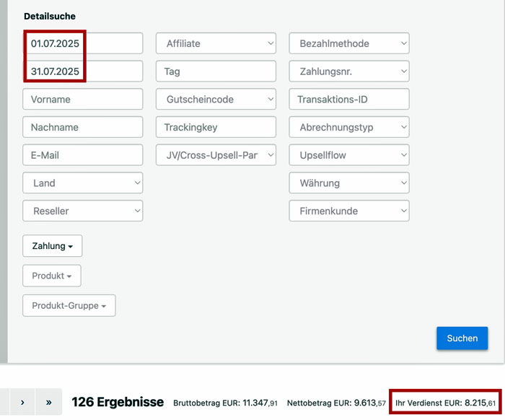The image size is (505, 420).
Task: Click the next page arrow button
Action: 22,402
